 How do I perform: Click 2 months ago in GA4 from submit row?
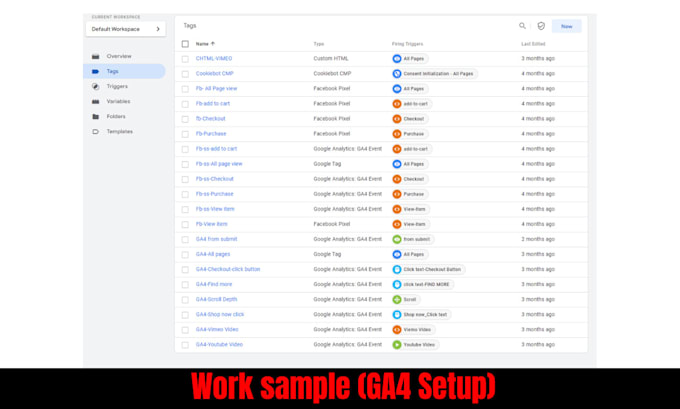pos(538,239)
